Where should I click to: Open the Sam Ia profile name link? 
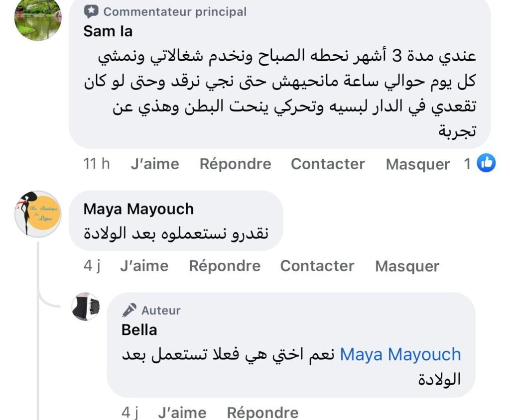click(108, 31)
